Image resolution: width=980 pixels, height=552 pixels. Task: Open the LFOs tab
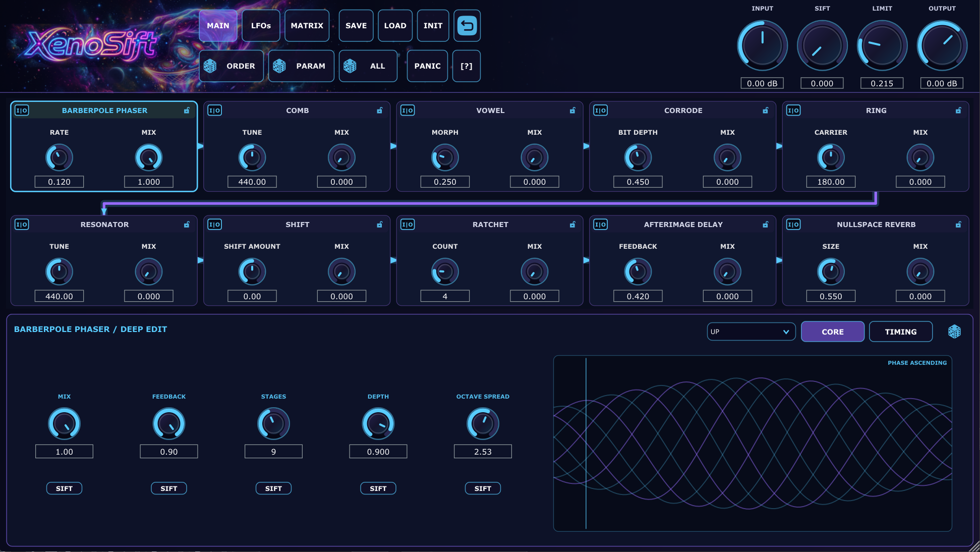point(261,26)
